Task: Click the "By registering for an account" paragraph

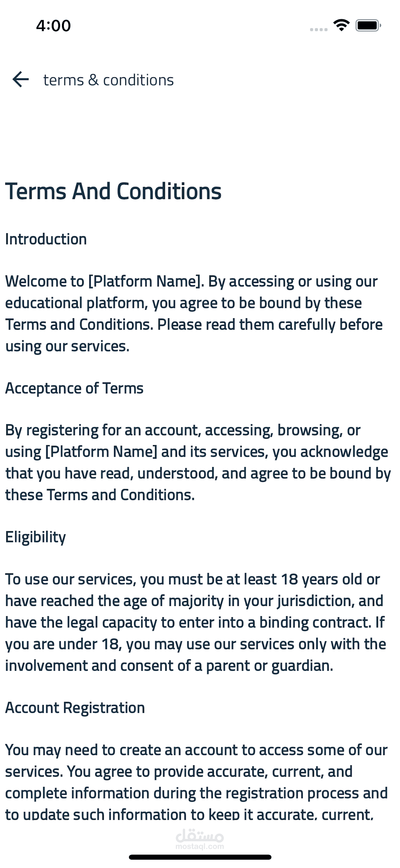Action: click(198, 462)
